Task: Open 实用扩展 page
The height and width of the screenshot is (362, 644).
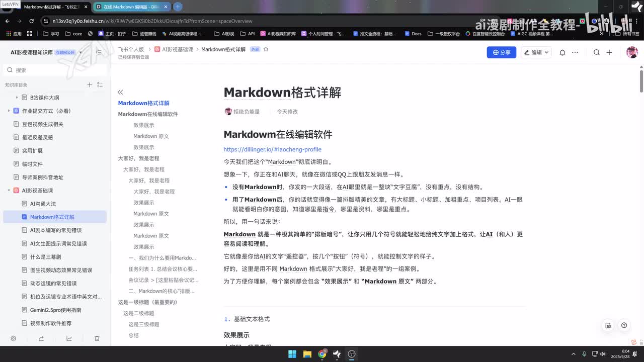Action: [32, 151]
